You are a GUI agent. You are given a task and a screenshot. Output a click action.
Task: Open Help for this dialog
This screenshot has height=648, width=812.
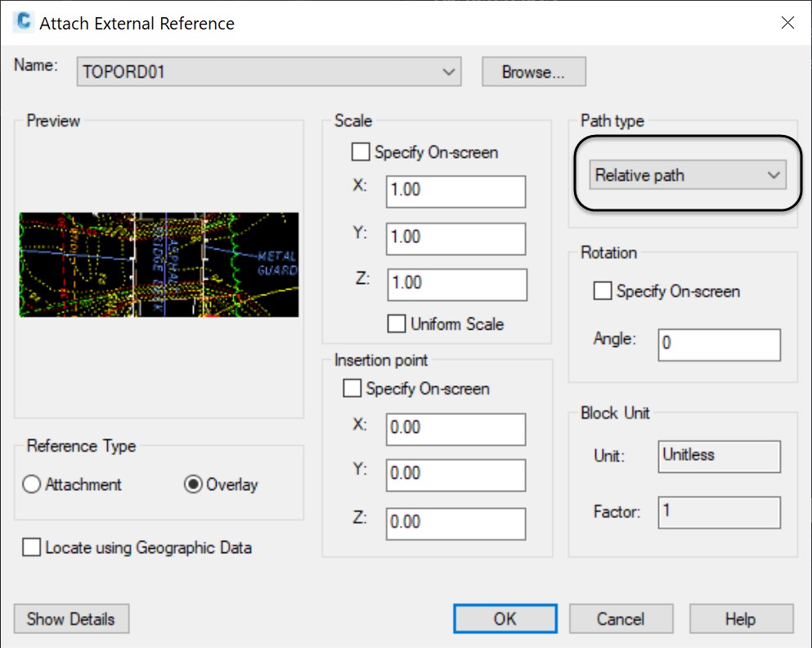[740, 619]
